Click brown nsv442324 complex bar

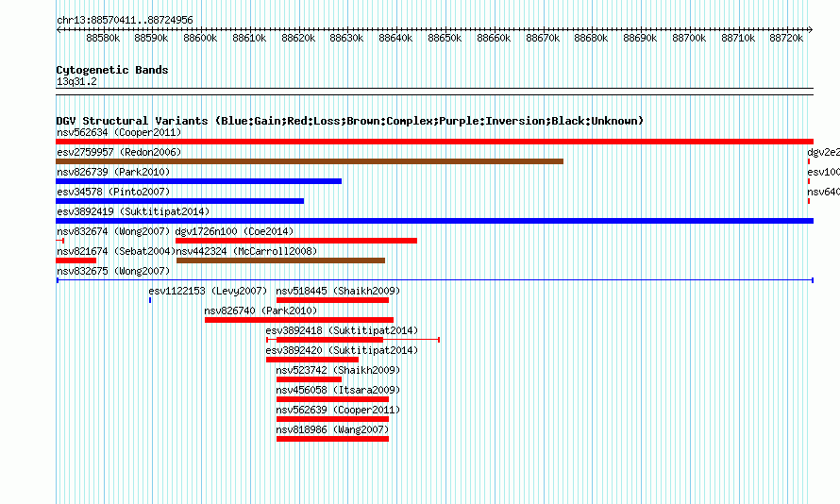[280, 260]
